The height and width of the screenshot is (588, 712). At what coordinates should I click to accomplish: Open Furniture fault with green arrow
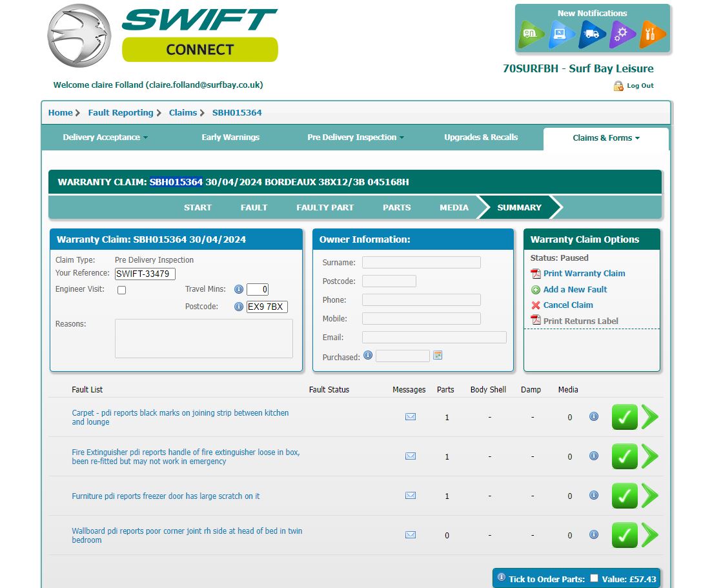pyautogui.click(x=650, y=496)
